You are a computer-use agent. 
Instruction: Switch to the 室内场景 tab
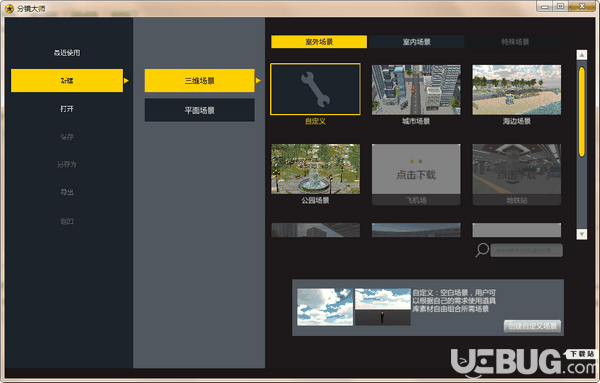(416, 42)
